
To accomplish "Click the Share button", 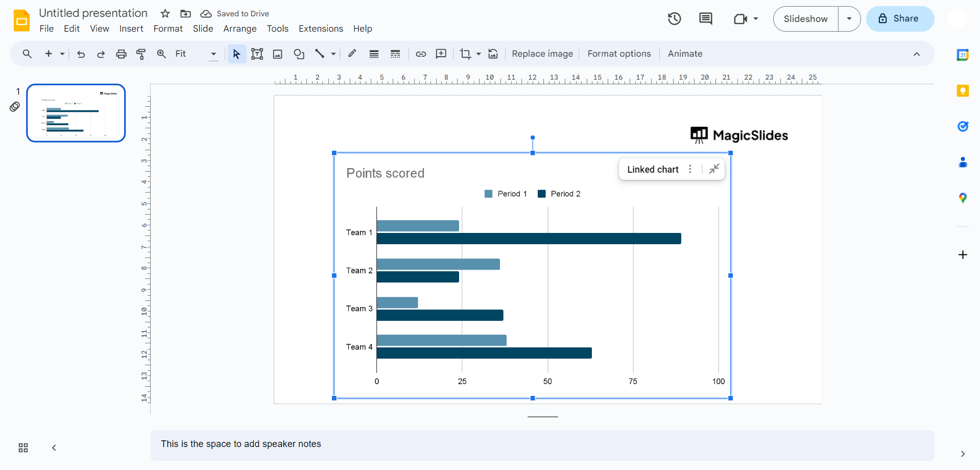I will [900, 19].
